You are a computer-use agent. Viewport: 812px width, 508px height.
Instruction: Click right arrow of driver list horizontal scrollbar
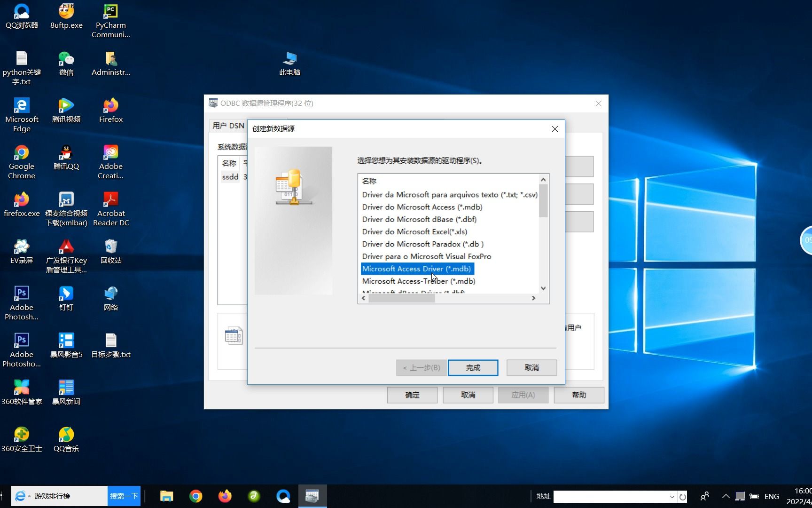pyautogui.click(x=533, y=298)
